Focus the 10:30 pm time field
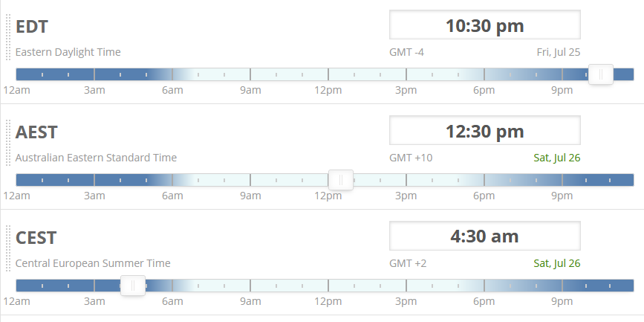Image resolution: width=644 pixels, height=322 pixels. click(484, 25)
